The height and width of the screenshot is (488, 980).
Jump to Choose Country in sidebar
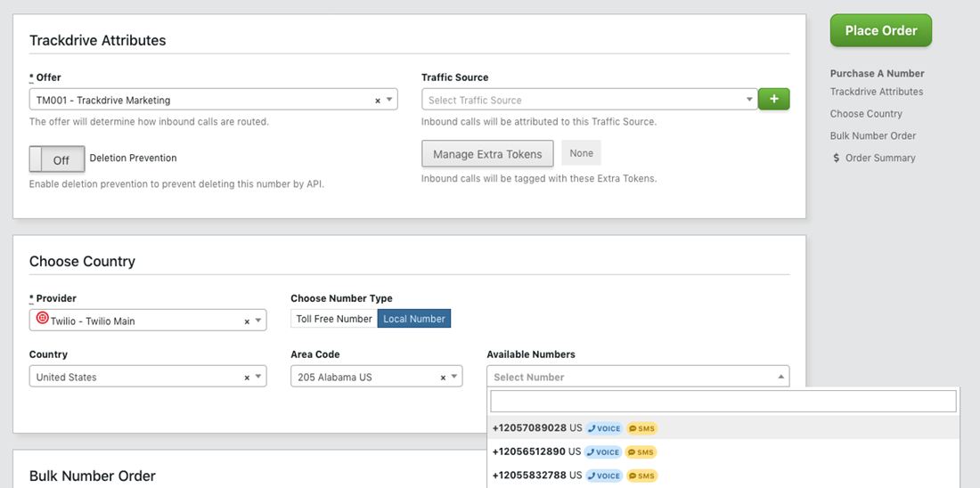pos(866,114)
